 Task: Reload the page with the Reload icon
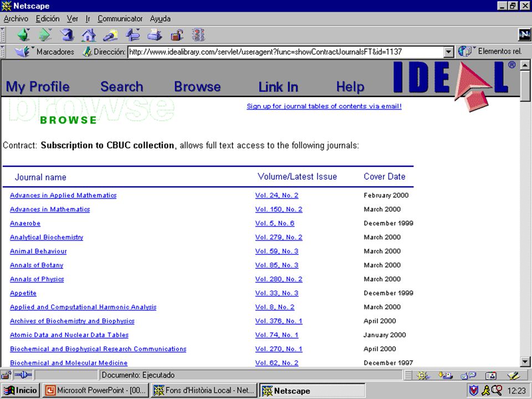[67, 35]
